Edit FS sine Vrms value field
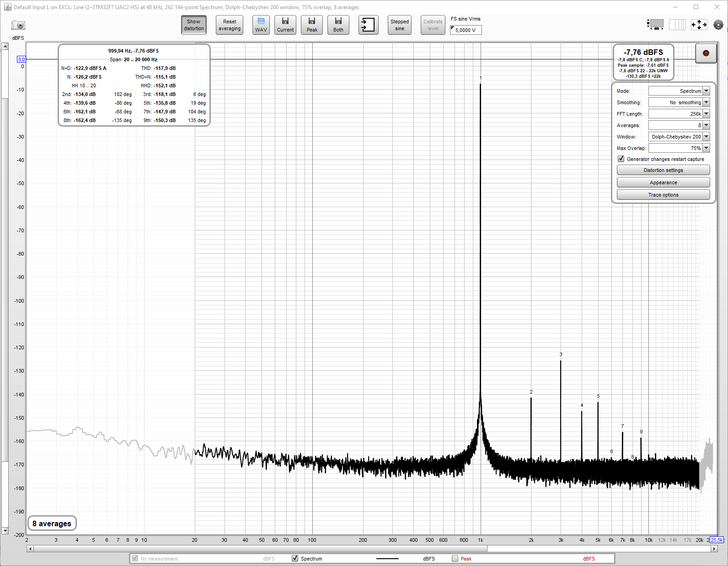The image size is (728, 566). [x=466, y=30]
